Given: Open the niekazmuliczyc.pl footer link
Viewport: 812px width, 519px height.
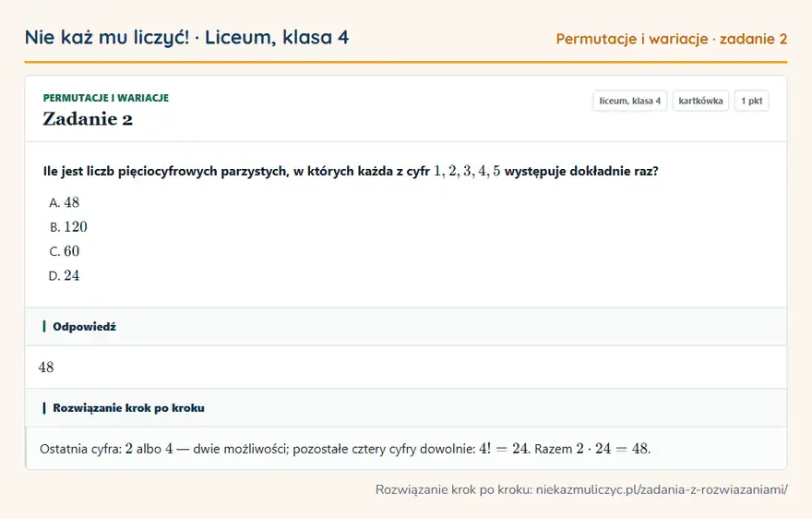Looking at the screenshot, I should pos(662,489).
